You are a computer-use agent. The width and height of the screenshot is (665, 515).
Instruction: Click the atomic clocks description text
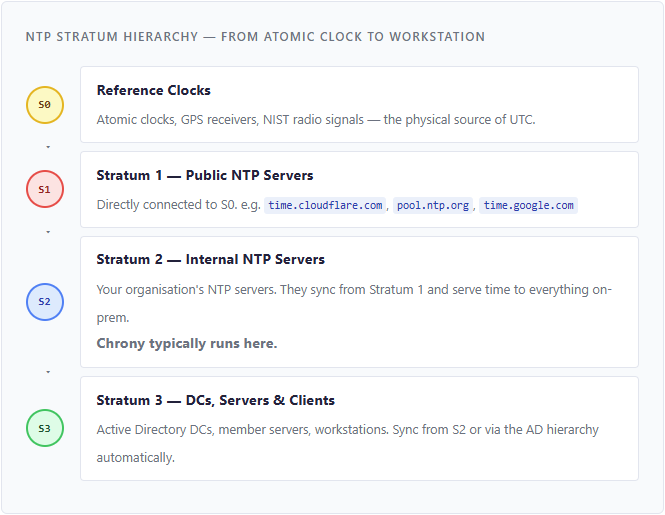(315, 120)
